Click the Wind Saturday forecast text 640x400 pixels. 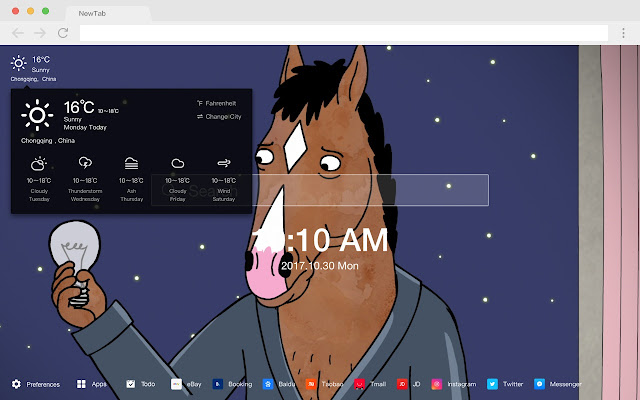tap(224, 195)
